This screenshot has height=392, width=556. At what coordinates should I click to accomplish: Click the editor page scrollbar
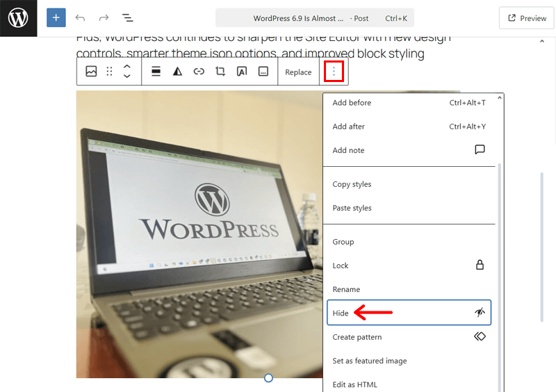pos(542,247)
